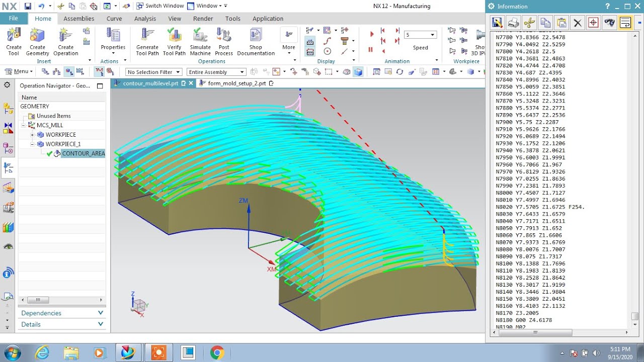The height and width of the screenshot is (362, 644).
Task: Select CONTOUR_AREA operation
Action: click(83, 153)
